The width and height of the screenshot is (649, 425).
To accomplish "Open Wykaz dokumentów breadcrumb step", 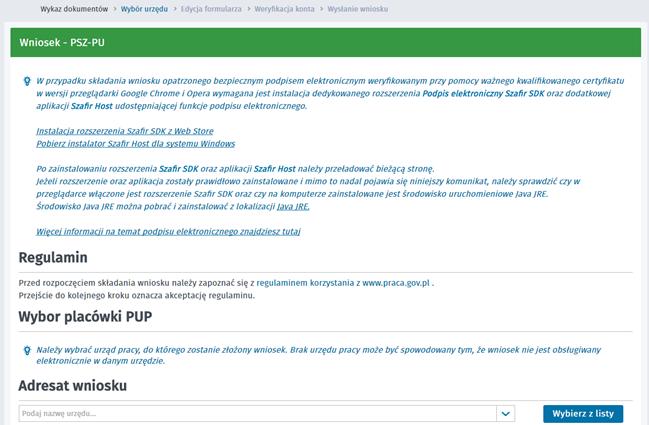I will pos(74,9).
